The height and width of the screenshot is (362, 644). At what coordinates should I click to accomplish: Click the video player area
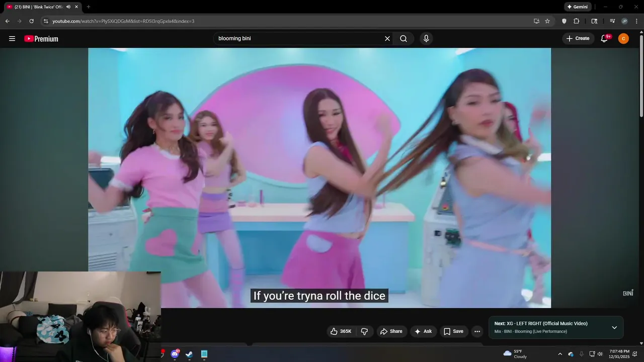click(x=319, y=177)
